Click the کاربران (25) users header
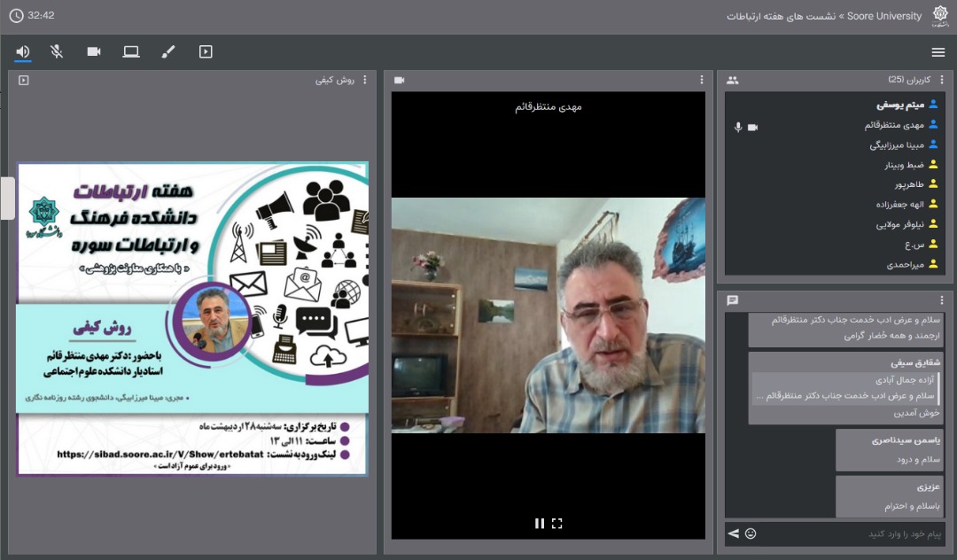Viewport: 957px width, 560px height. 909,80
